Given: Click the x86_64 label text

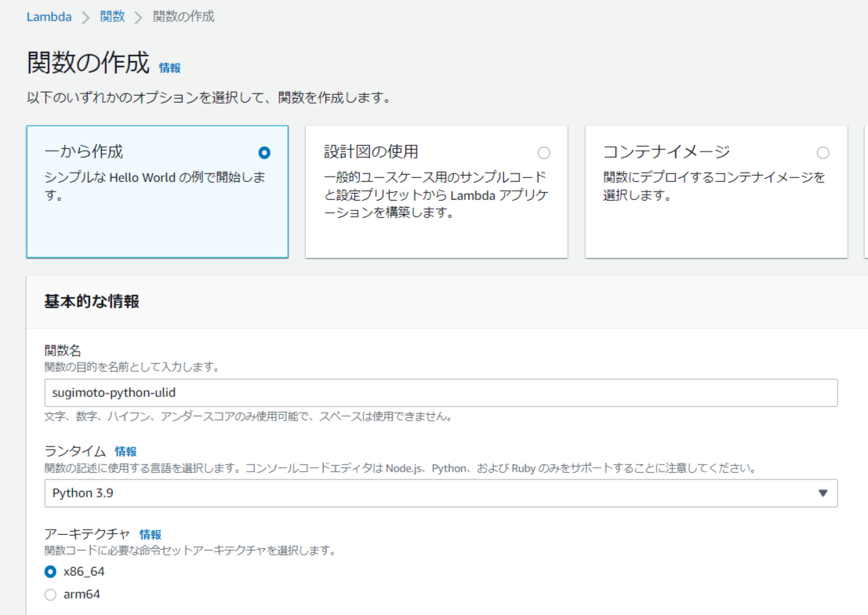Looking at the screenshot, I should point(84,571).
